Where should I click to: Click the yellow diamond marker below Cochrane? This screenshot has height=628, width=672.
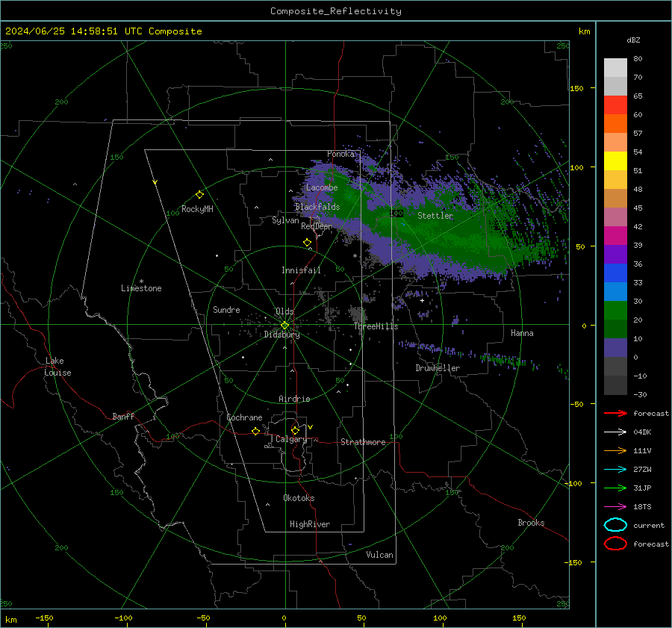256,431
